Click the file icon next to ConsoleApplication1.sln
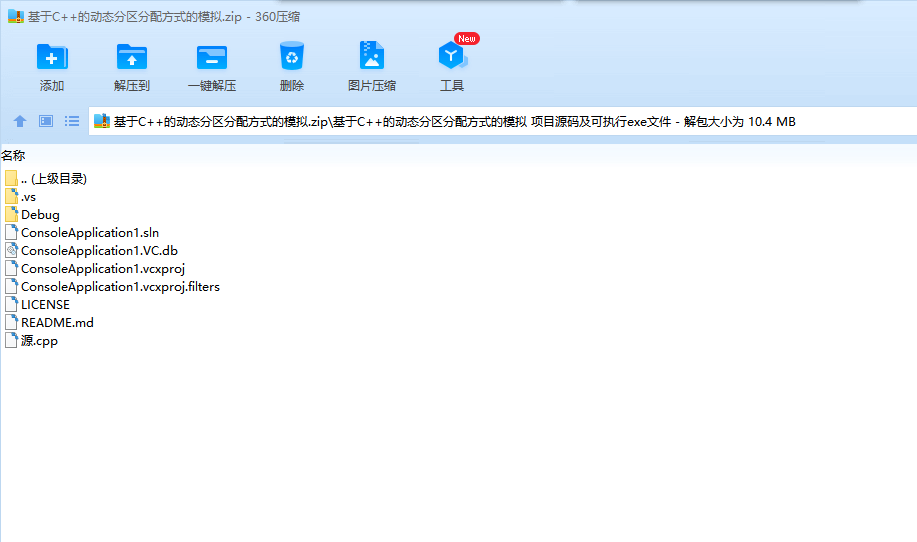The height and width of the screenshot is (542, 917). point(11,232)
